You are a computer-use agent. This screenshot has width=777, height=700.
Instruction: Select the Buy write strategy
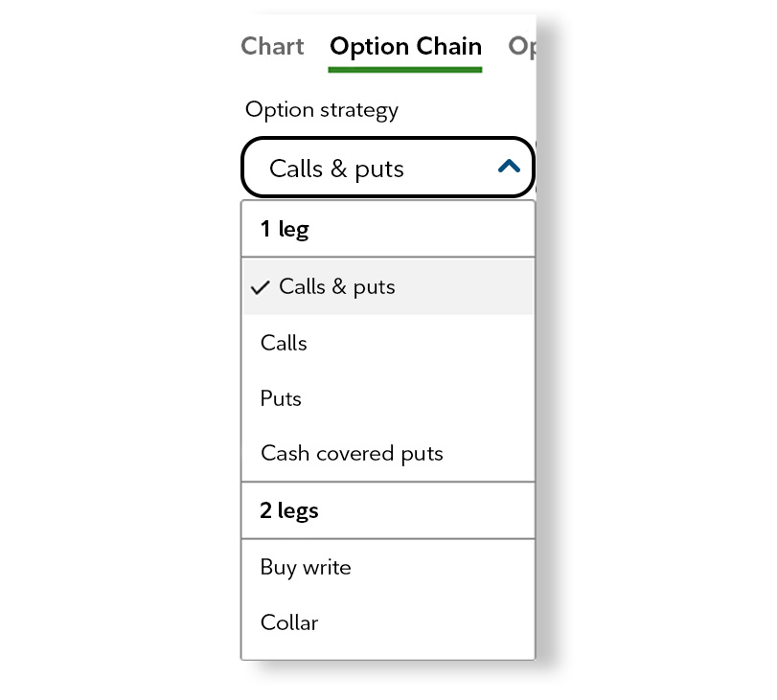306,567
